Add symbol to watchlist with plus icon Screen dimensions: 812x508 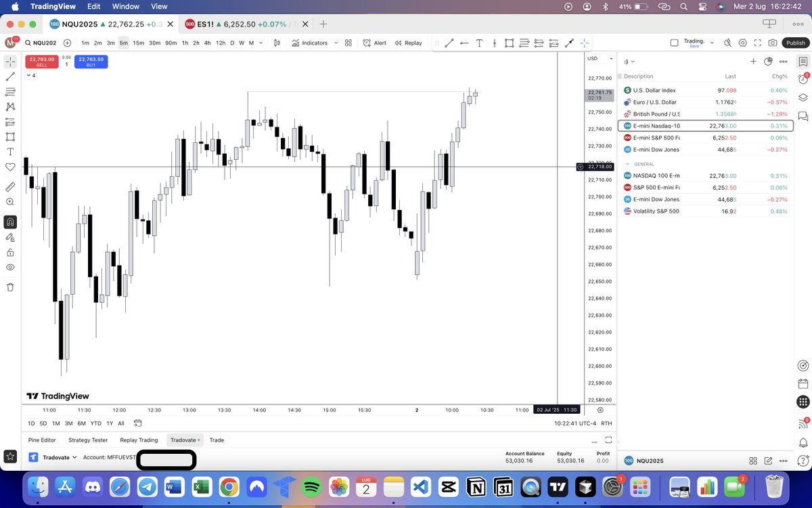click(753, 61)
